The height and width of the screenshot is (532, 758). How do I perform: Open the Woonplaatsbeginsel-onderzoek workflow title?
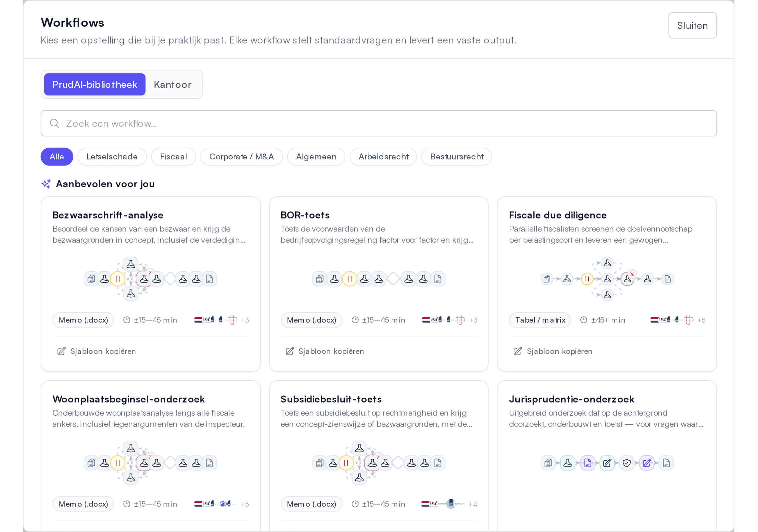coord(129,399)
